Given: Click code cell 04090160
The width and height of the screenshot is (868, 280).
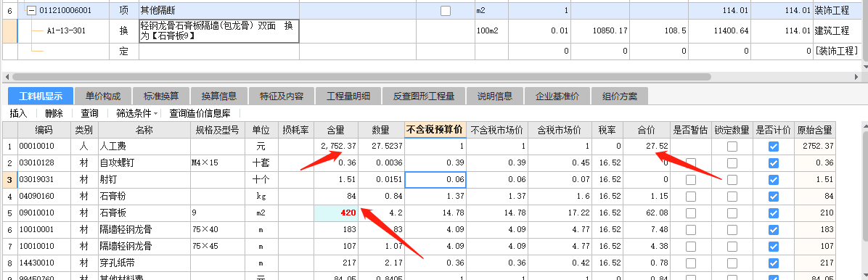Looking at the screenshot, I should [x=44, y=197].
